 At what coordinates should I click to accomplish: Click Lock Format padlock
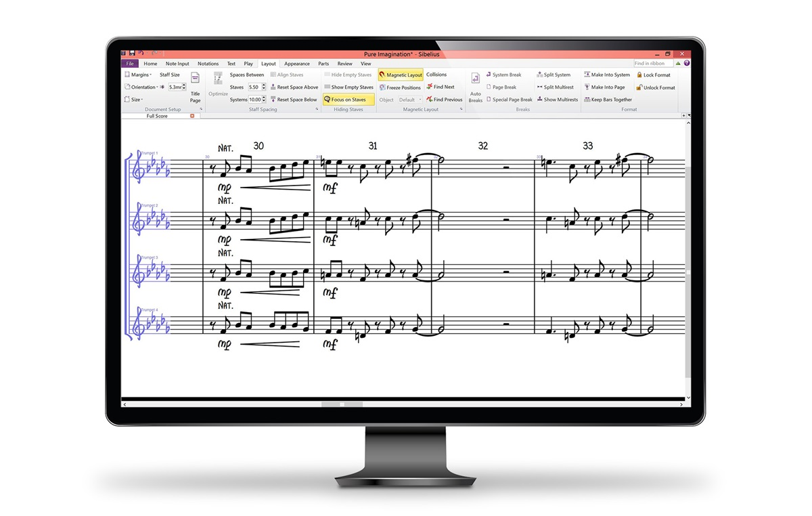[x=639, y=75]
